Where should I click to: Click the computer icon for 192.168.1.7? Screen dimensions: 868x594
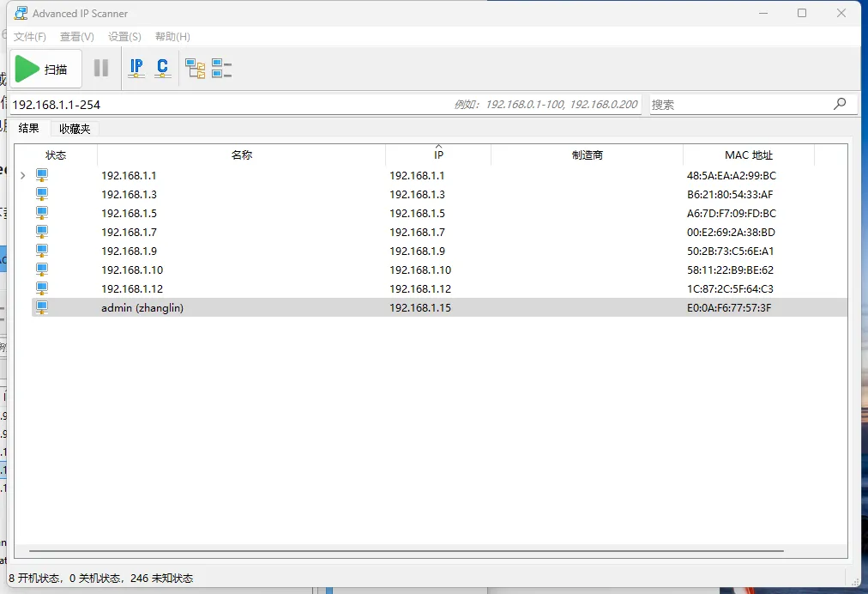tap(42, 232)
